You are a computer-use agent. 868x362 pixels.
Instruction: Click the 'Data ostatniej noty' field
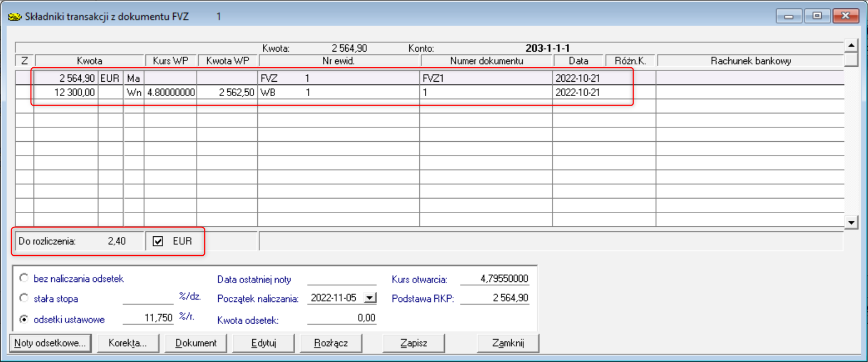pyautogui.click(x=342, y=279)
